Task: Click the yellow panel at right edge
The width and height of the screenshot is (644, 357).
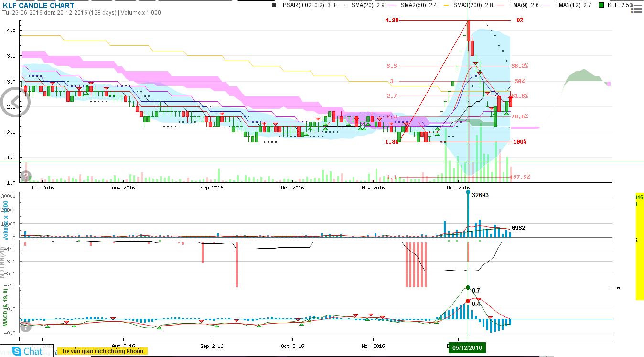Action: [x=640, y=247]
